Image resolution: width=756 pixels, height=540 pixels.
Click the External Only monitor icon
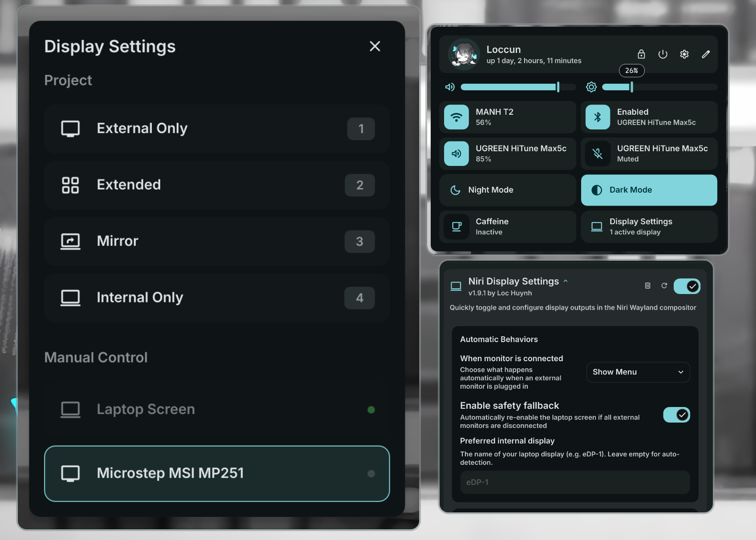[x=70, y=129]
